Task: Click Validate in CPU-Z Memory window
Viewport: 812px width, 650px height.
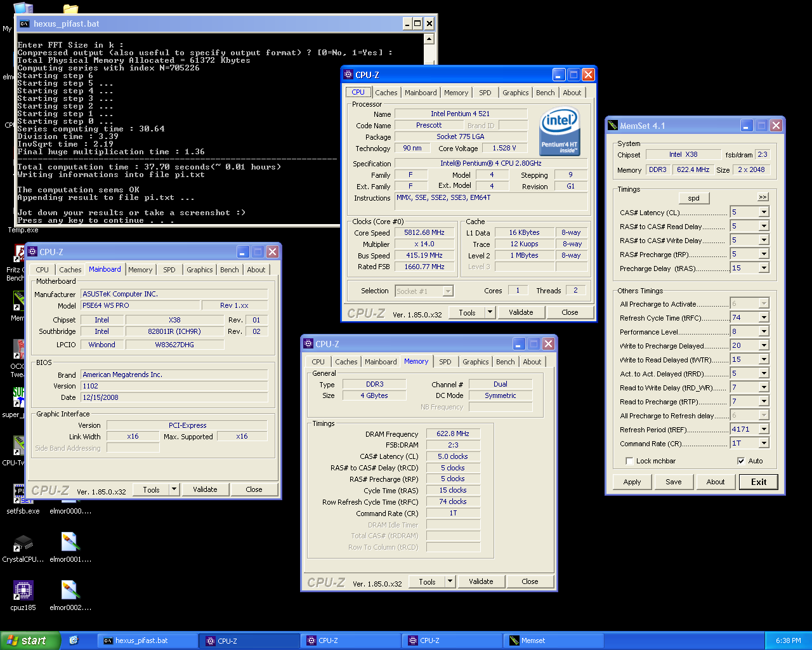Action: tap(481, 581)
